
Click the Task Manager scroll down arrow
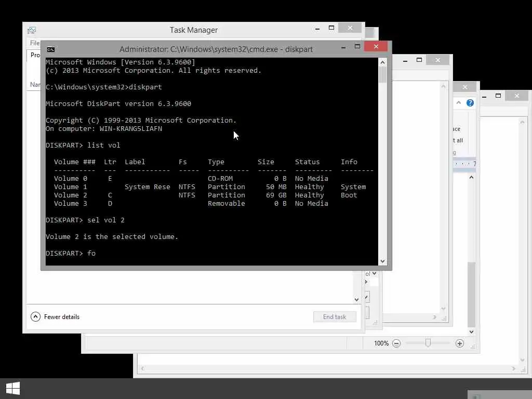[x=356, y=299]
